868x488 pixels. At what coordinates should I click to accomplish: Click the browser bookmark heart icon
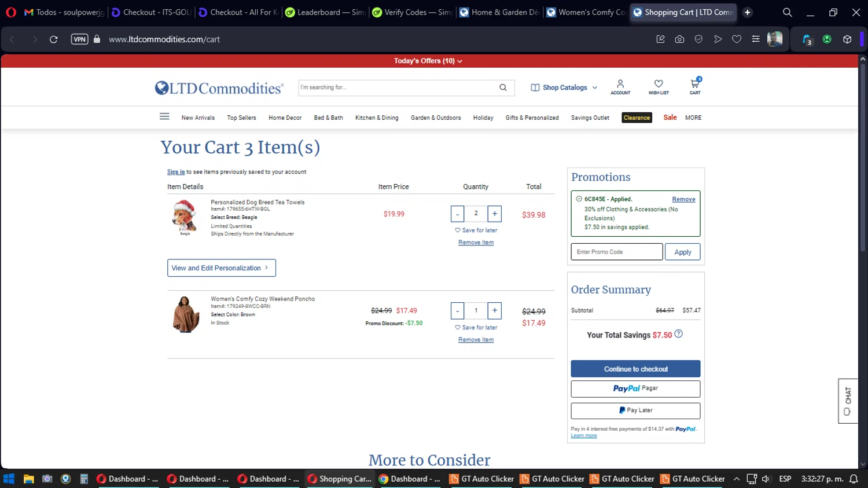737,39
